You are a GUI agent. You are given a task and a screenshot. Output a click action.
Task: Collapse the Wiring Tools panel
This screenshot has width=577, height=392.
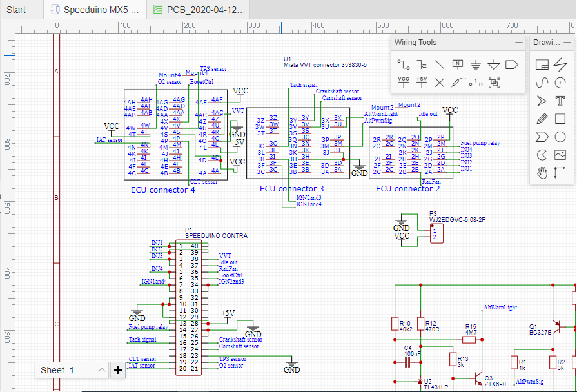(x=519, y=43)
